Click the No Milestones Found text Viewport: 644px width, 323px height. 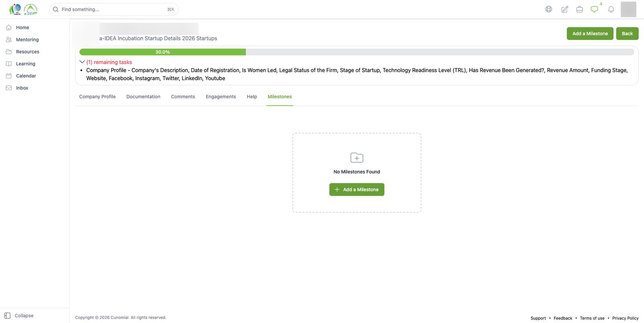[x=357, y=172]
